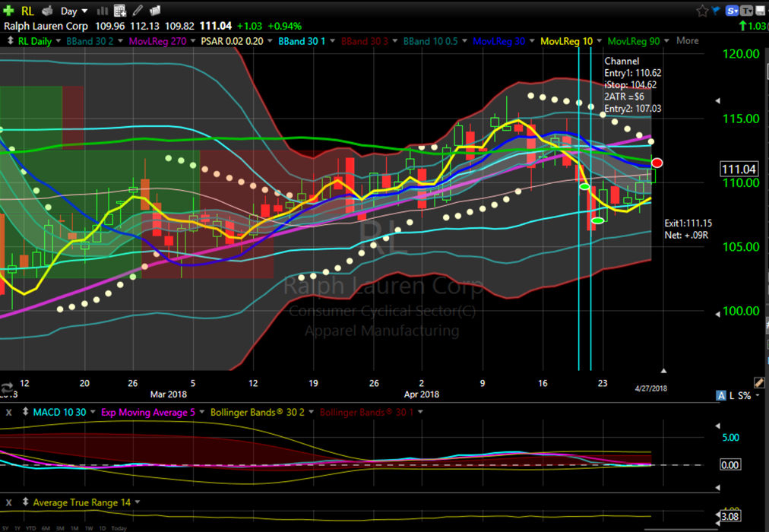Select the 6M time span button
The image size is (769, 532).
(46, 528)
